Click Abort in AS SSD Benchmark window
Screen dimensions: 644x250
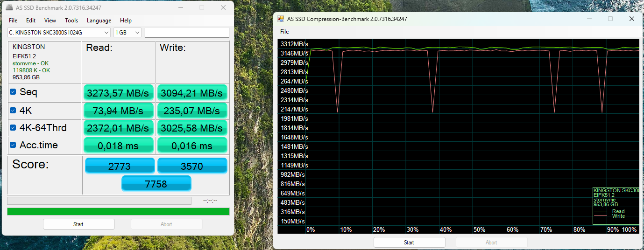coord(166,224)
